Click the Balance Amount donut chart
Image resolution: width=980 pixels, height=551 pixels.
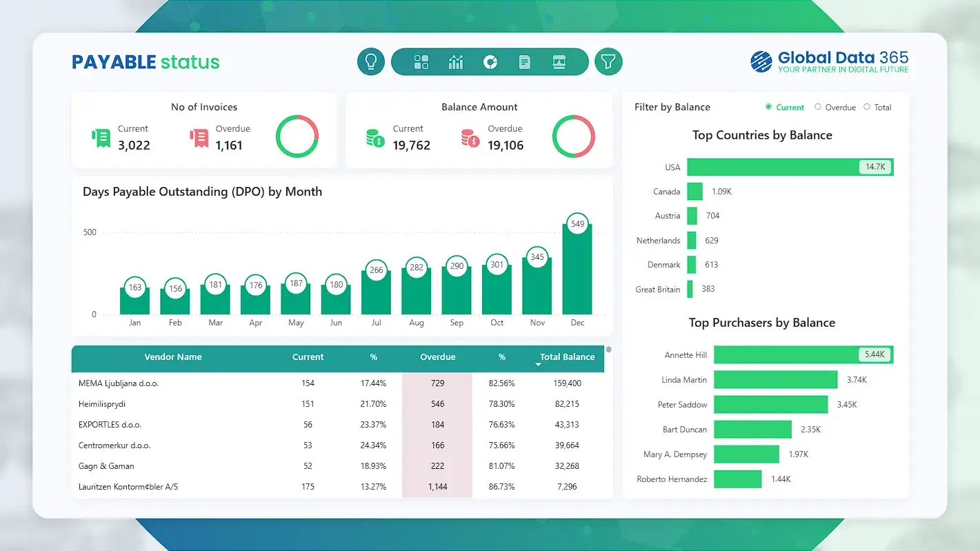tap(573, 136)
